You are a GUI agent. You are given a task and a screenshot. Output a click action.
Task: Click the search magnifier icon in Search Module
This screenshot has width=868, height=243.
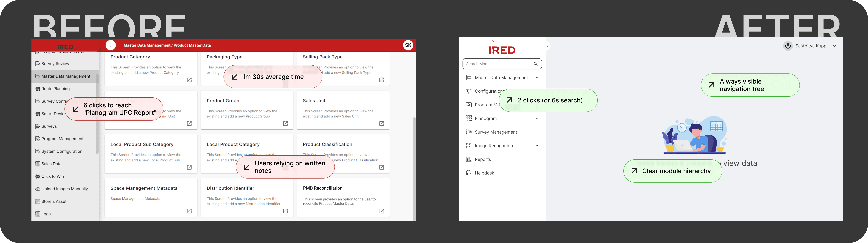point(535,64)
